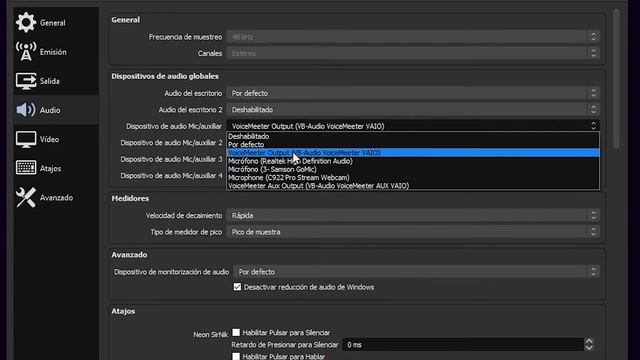Enable Habilitar Pulsar para Silenciar for Neon SirNik
The width and height of the screenshot is (640, 360).
(236, 332)
